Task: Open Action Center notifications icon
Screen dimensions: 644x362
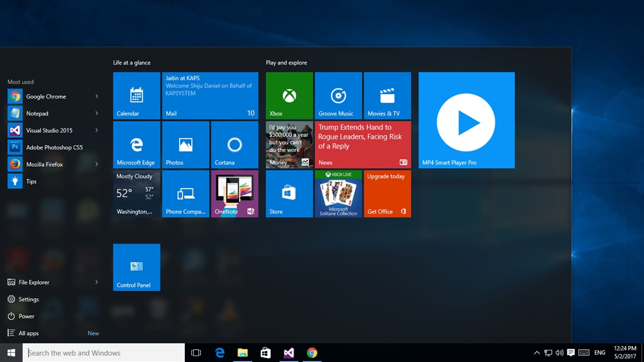Action: tap(571, 352)
